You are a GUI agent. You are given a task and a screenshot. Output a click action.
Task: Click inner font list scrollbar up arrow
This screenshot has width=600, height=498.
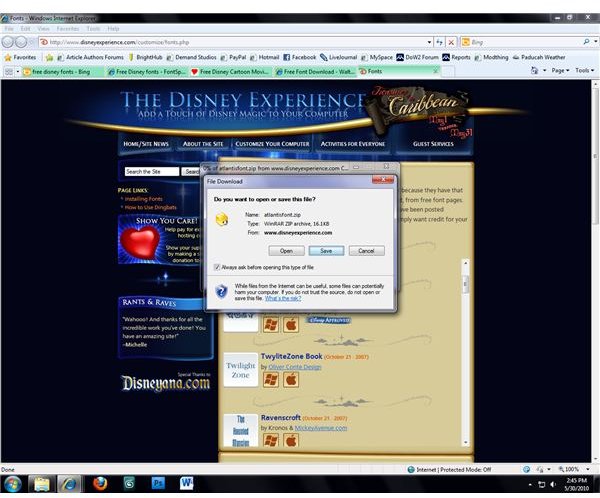(465, 263)
